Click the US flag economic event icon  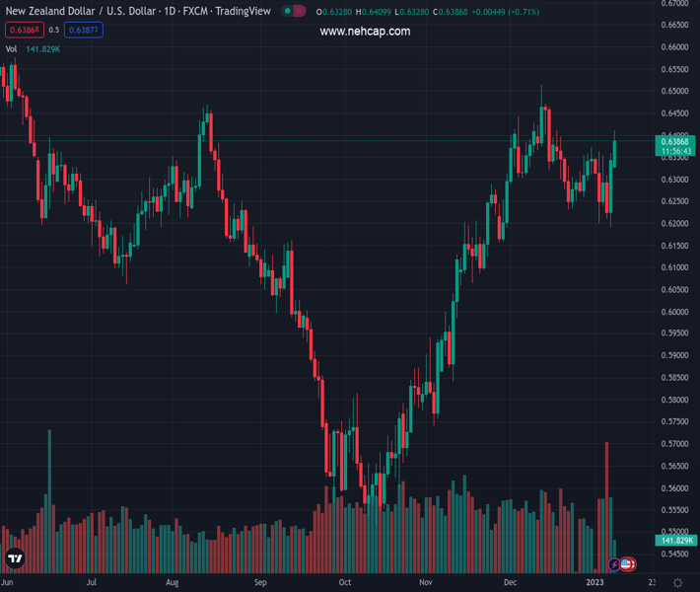tap(627, 564)
